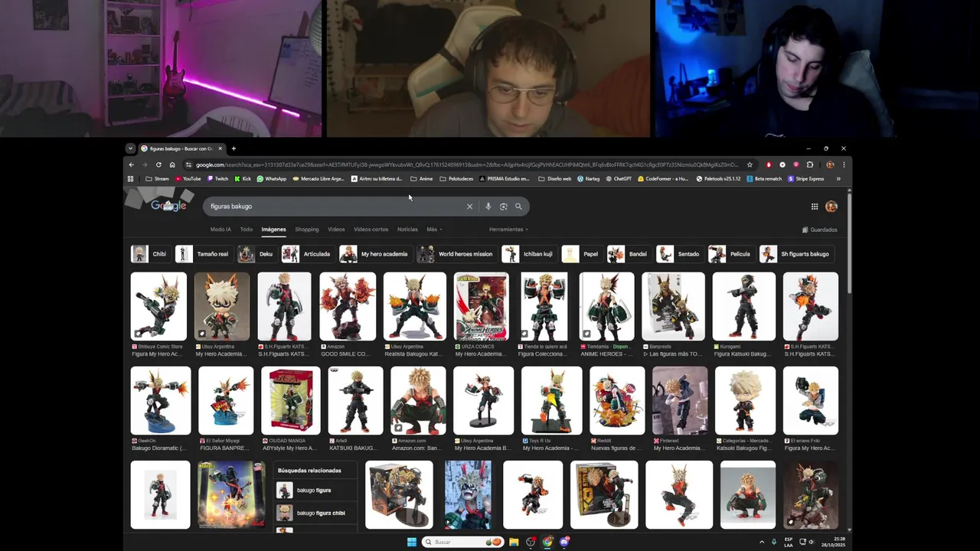
Task: Filter images by the Bandai chip
Action: tap(629, 254)
